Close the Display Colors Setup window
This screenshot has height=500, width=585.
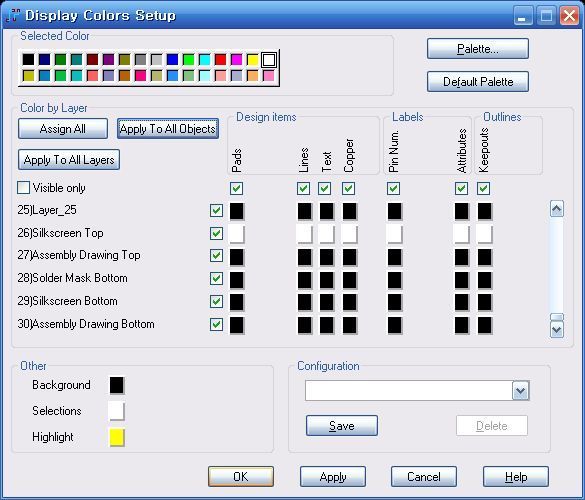tap(569, 16)
